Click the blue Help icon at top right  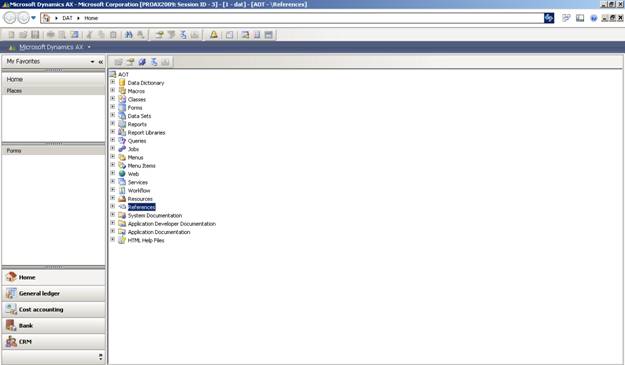click(594, 18)
